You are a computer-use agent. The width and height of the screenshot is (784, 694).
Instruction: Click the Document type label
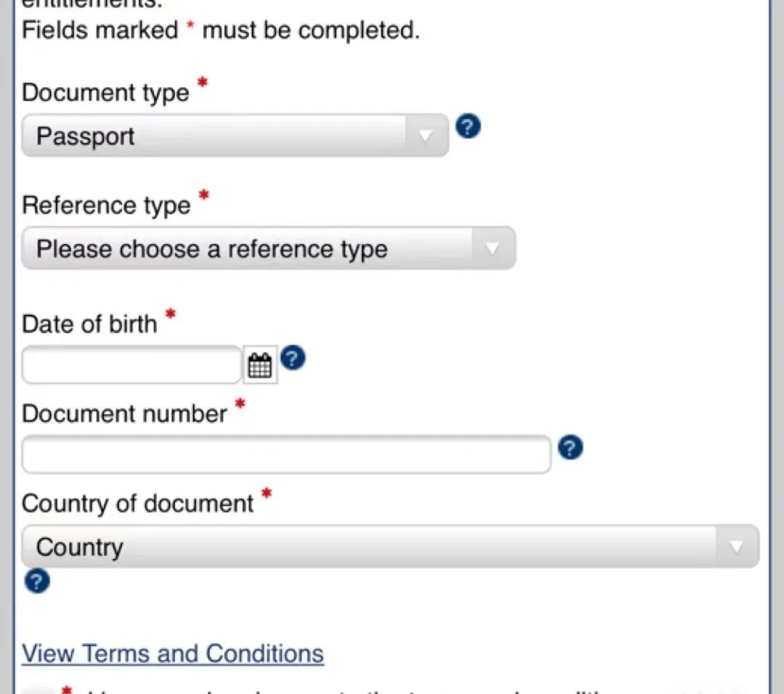[106, 93]
